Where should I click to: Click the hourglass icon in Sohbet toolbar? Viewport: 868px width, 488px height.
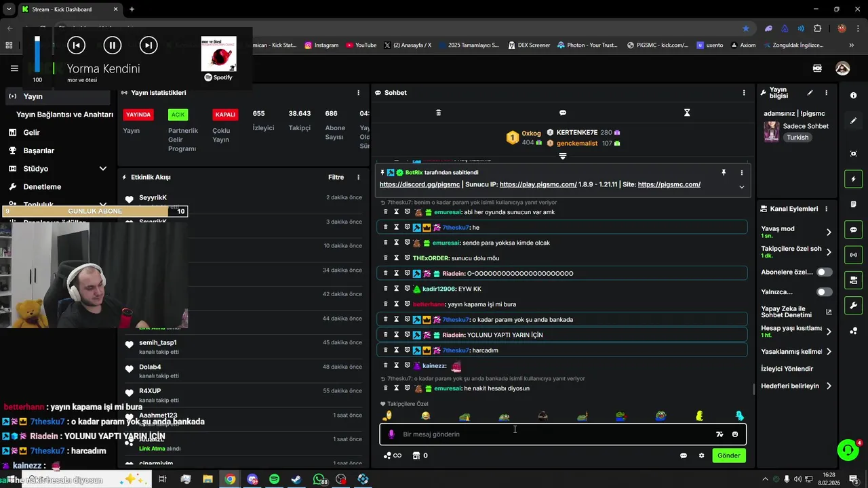(687, 113)
